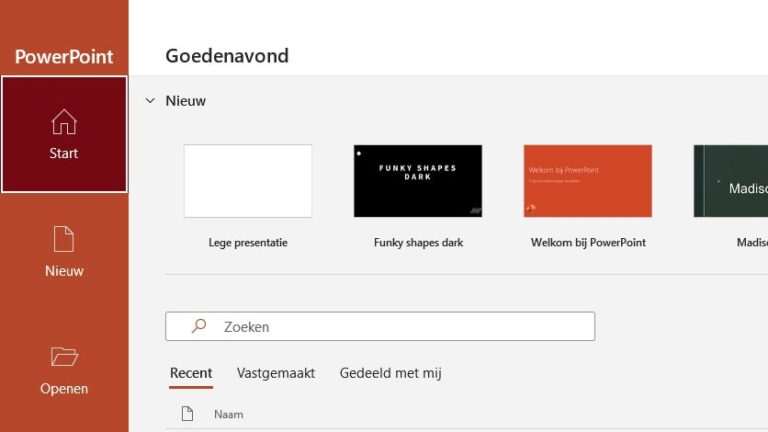Select the Nieuw document icon in sidebar
The width and height of the screenshot is (768, 432).
click(64, 239)
